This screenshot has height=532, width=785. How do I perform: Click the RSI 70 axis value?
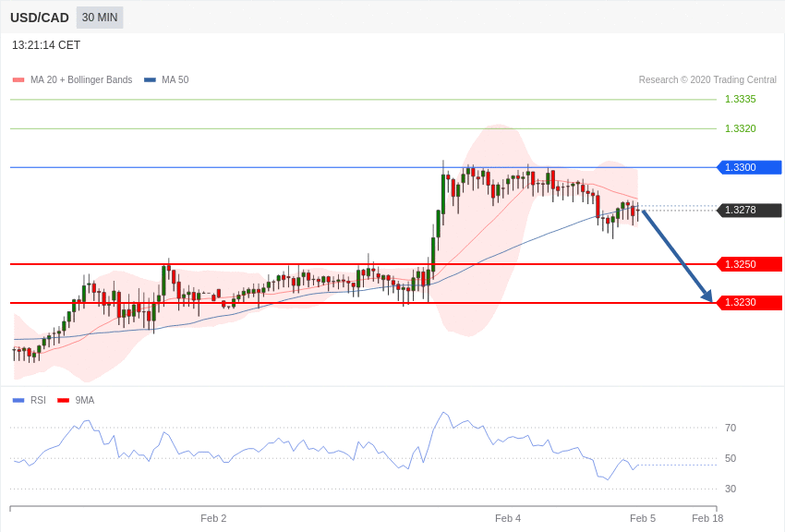pyautogui.click(x=731, y=428)
